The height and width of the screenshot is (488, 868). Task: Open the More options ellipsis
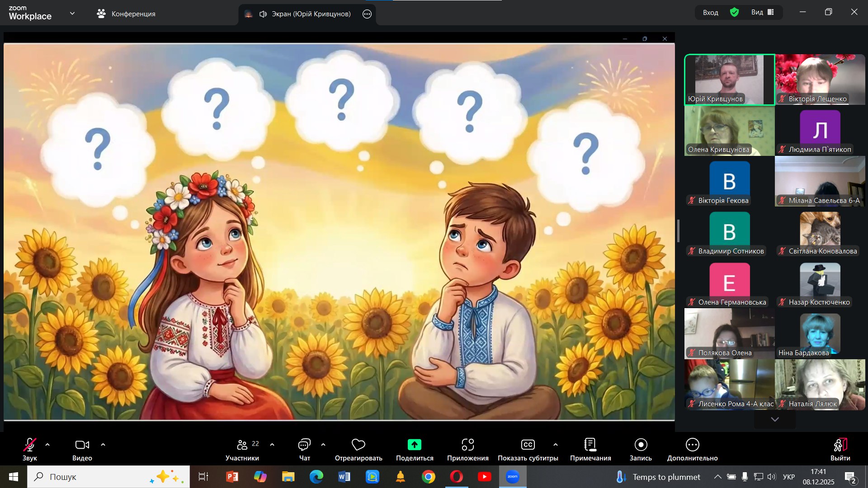pos(692,445)
